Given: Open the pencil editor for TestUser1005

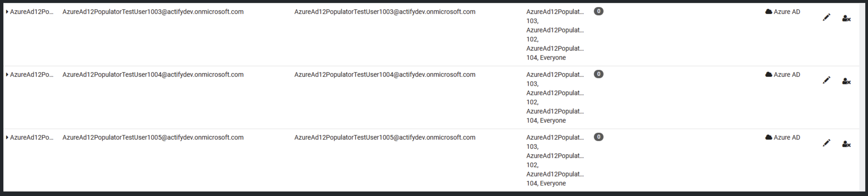Looking at the screenshot, I should 826,143.
